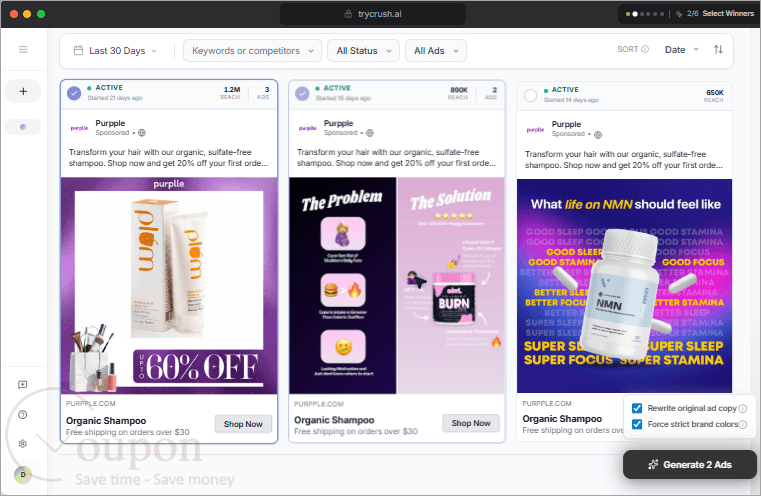The width and height of the screenshot is (761, 496).
Task: Click PURPPLE.COM link on third card
Action: 547,403
